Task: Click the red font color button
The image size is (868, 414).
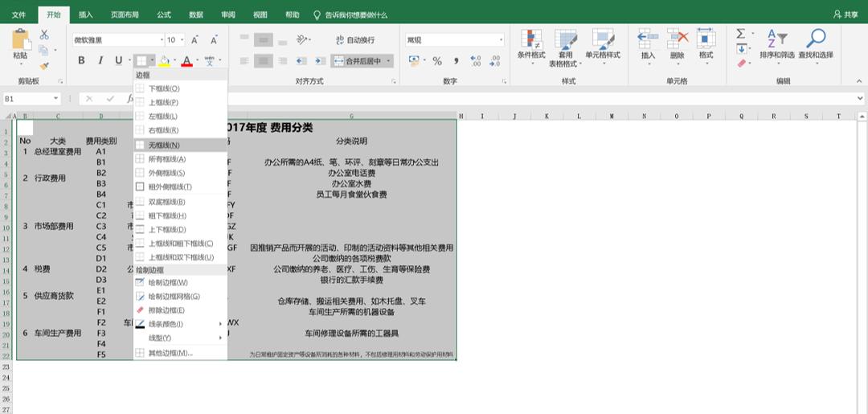Action: tap(187, 60)
